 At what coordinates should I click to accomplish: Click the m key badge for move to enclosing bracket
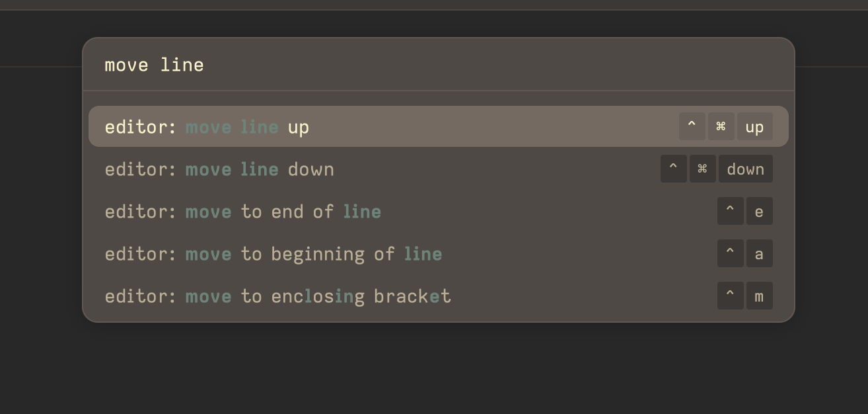[x=760, y=296]
